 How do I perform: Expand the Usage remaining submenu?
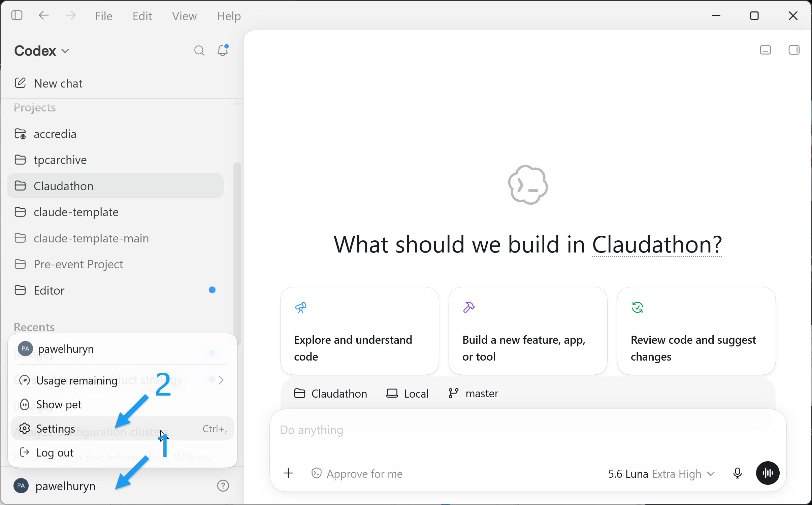pyautogui.click(x=123, y=380)
